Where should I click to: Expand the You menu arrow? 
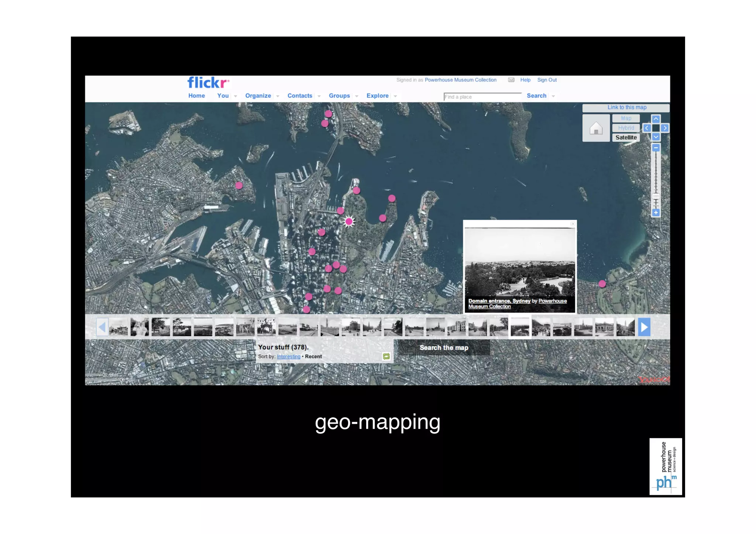236,96
